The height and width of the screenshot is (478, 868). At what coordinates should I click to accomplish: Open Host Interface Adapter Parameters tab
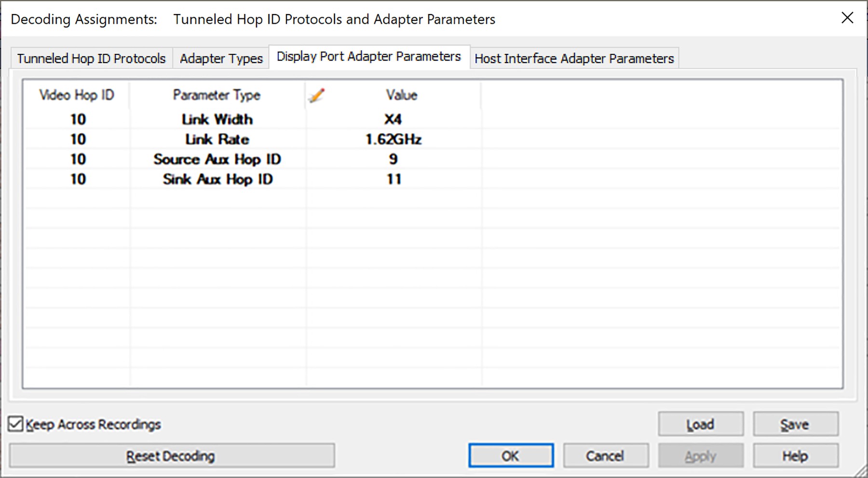574,58
